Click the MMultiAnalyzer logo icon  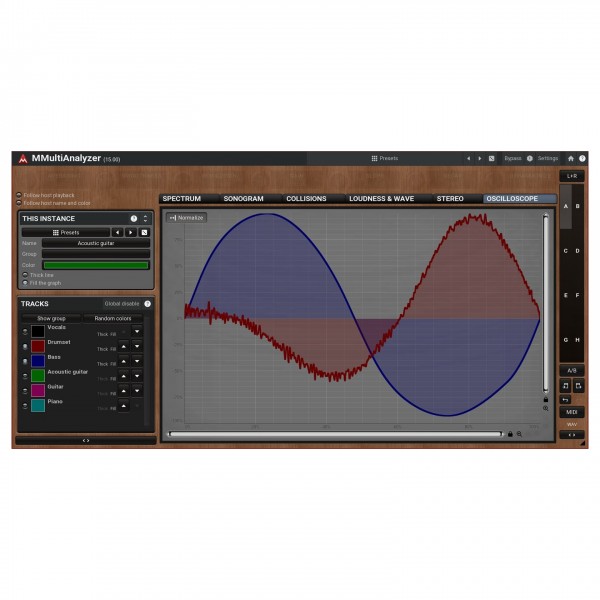click(x=23, y=158)
